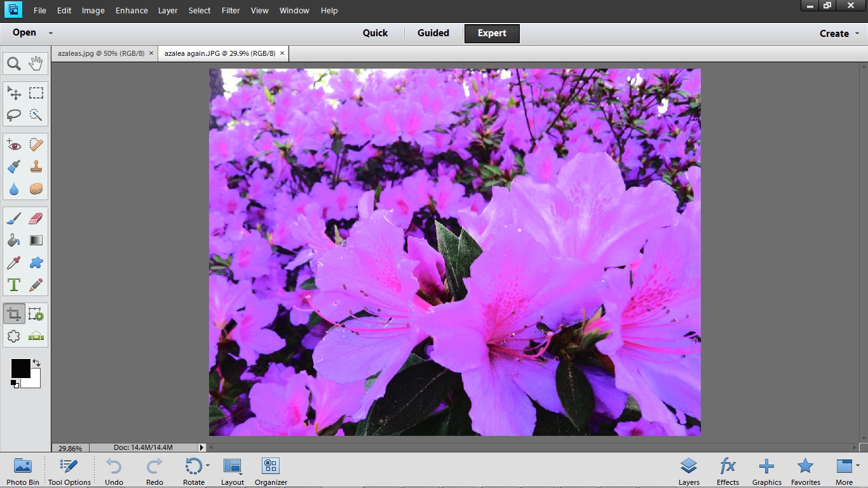Select the Lasso tool
The height and width of the screenshot is (488, 868).
[14, 115]
